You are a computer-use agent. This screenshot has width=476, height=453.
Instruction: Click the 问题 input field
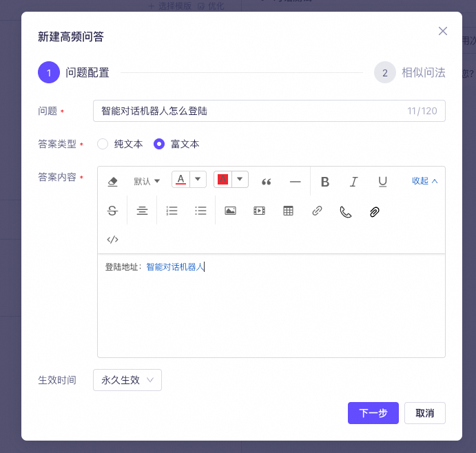click(x=269, y=111)
